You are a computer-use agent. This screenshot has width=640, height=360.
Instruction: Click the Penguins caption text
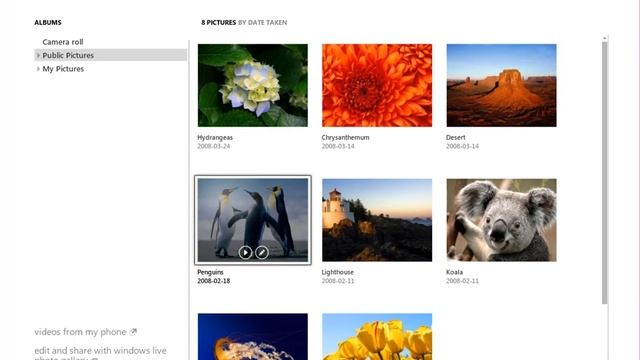(210, 272)
